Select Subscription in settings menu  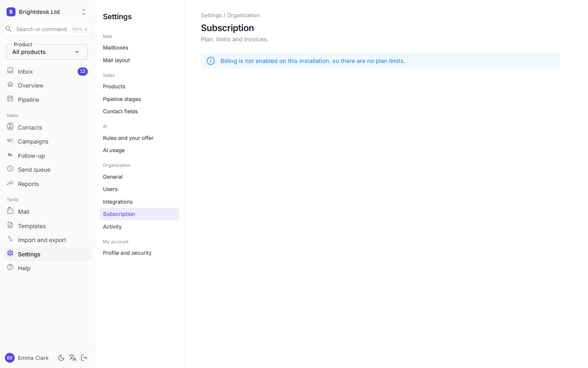[x=139, y=214]
